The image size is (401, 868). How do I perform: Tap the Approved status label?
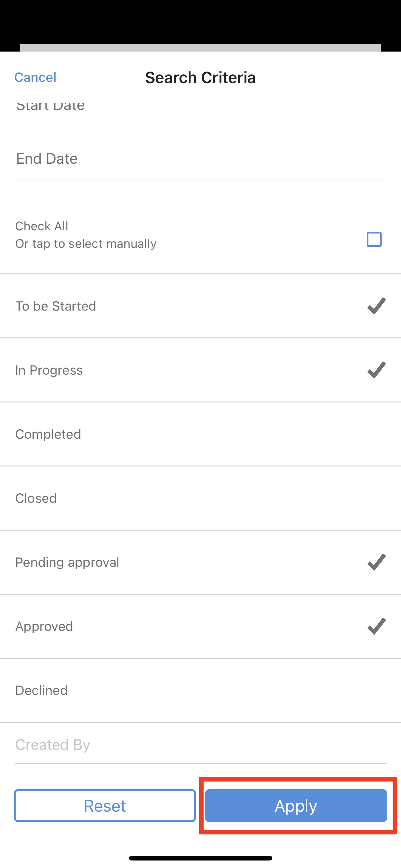click(x=44, y=626)
